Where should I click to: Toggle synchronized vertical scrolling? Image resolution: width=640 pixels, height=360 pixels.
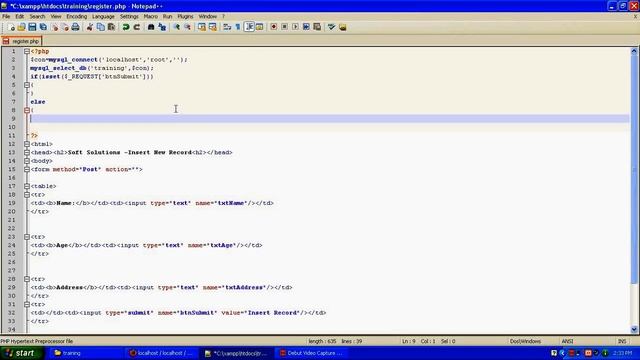(202, 27)
